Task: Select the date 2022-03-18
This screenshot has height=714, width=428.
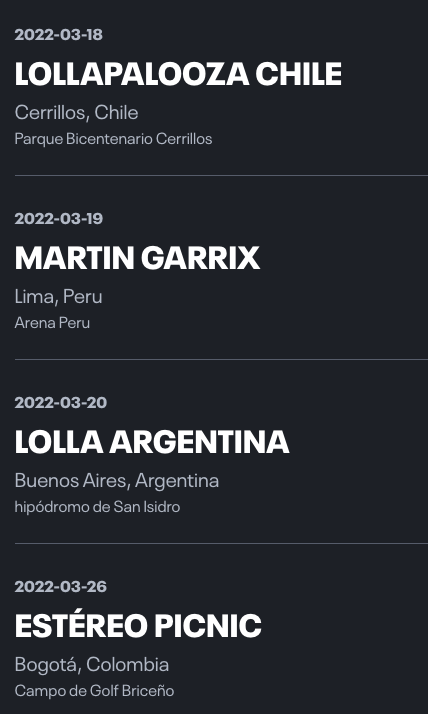Action: click(59, 35)
